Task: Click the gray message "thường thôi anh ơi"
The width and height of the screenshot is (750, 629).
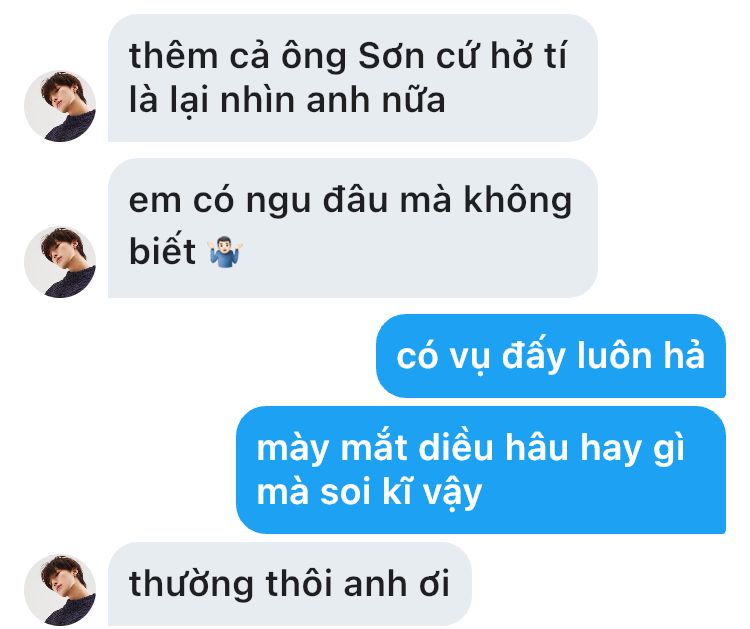Action: 290,585
